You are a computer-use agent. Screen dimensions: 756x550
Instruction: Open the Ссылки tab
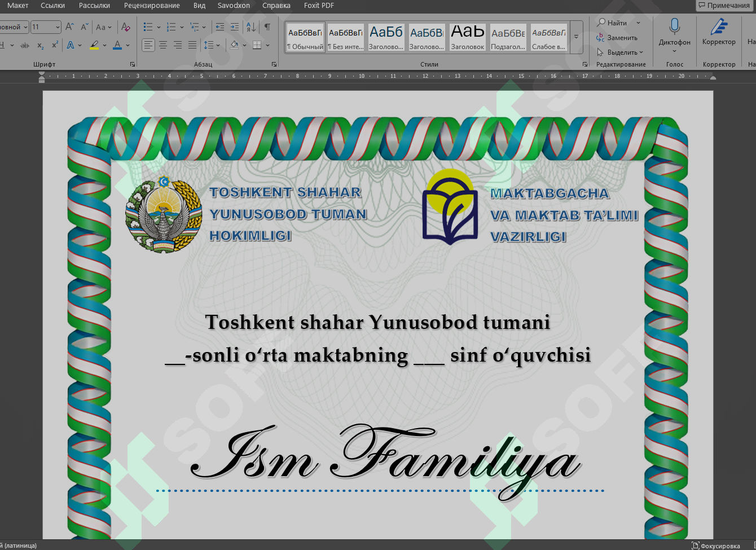point(53,5)
